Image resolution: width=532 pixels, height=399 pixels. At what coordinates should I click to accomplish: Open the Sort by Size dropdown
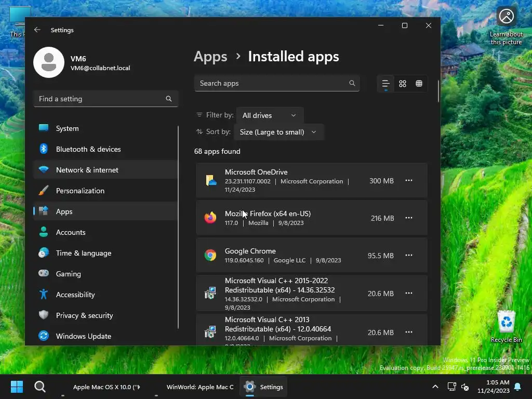(x=278, y=132)
